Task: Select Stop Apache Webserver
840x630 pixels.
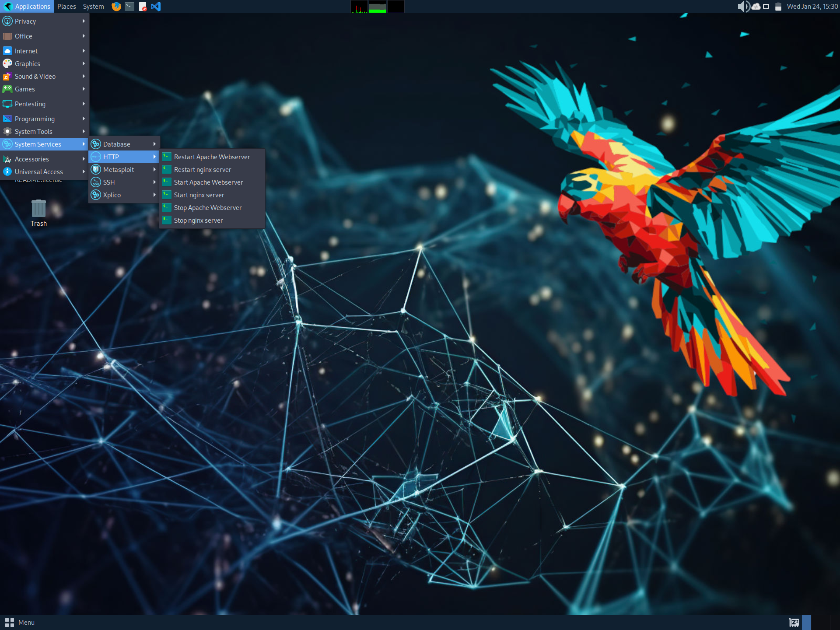Action: [212, 207]
